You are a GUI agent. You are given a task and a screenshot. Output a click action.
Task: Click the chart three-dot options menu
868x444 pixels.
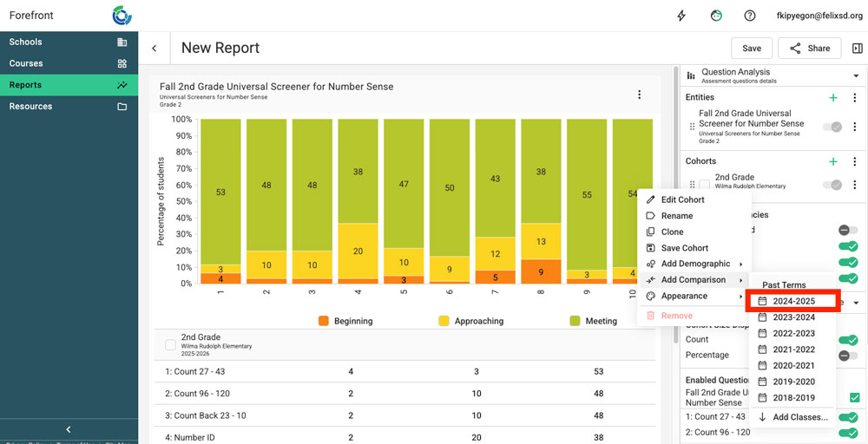640,95
